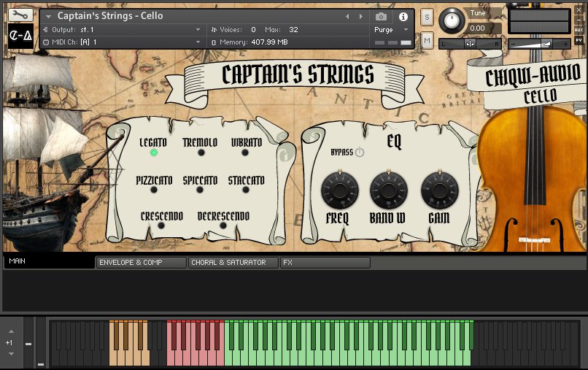Go to the next instrument arrow
Image resolution: width=588 pixels, height=370 pixels.
360,16
